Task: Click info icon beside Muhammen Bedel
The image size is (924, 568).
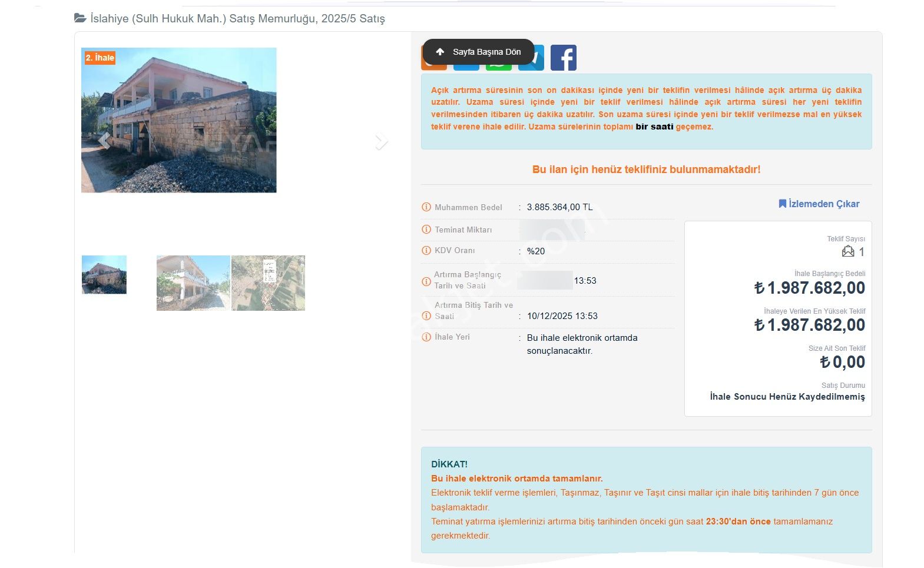Action: coord(426,207)
